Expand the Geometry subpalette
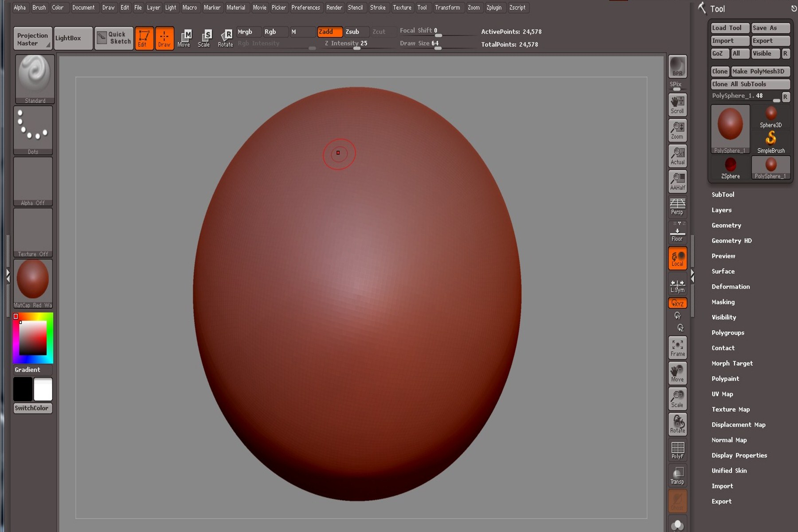 [x=727, y=225]
